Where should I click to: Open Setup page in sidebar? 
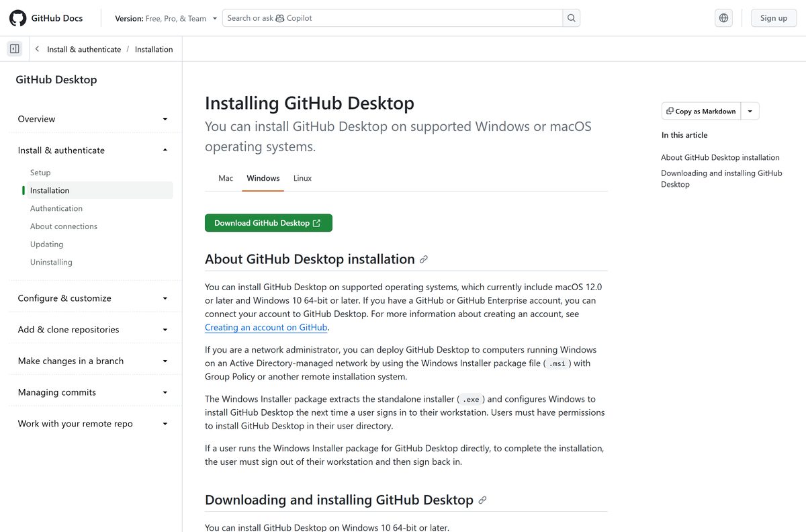40,173
